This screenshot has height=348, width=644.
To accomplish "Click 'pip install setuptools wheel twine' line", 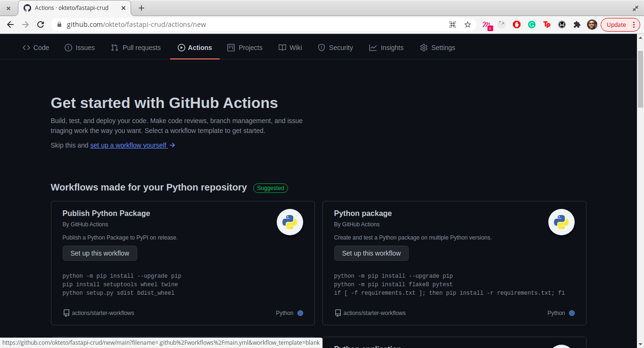I will [x=120, y=284].
